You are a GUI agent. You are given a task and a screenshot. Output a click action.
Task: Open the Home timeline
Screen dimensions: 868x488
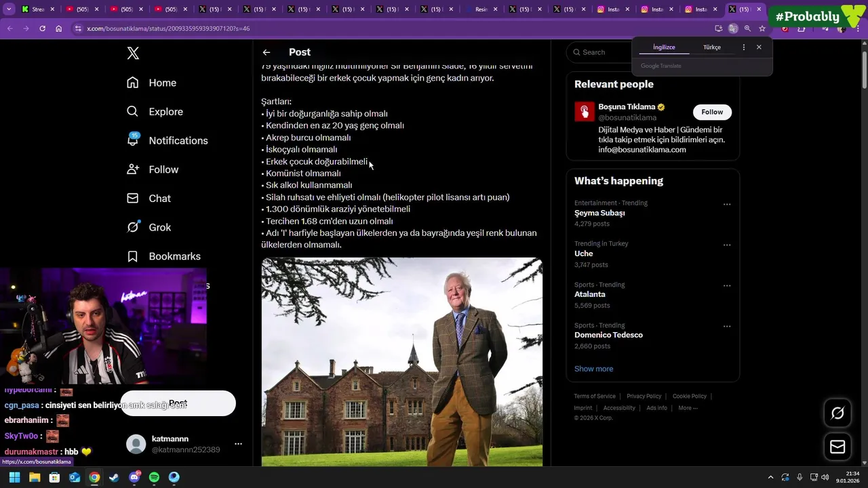point(162,83)
